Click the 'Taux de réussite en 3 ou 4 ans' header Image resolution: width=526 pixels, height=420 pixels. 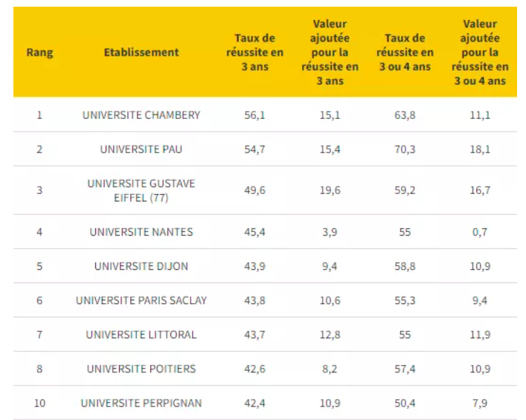click(405, 52)
